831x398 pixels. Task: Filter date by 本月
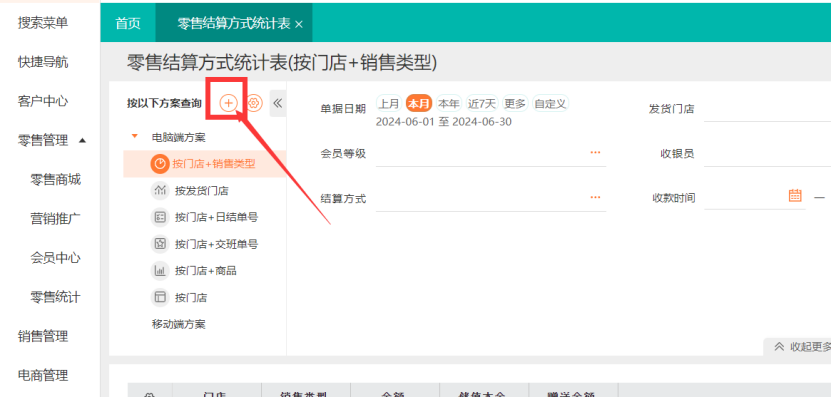(419, 103)
